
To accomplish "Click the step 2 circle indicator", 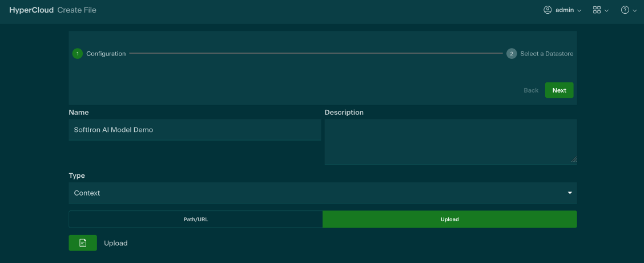I will point(512,54).
